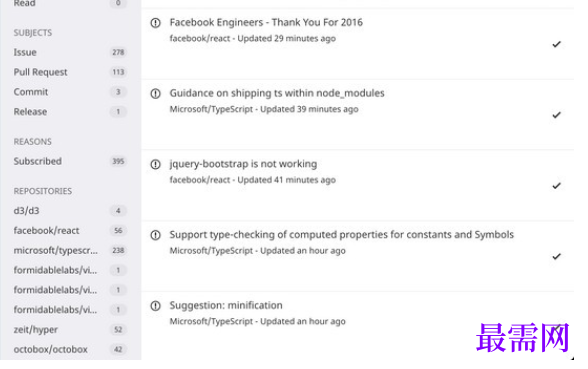Select octobox/octobox in repositories list
This screenshot has width=588, height=369.
[x=70, y=350]
